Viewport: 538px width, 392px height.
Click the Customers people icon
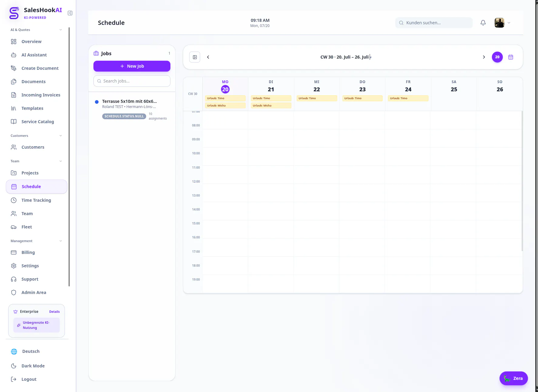(14, 147)
